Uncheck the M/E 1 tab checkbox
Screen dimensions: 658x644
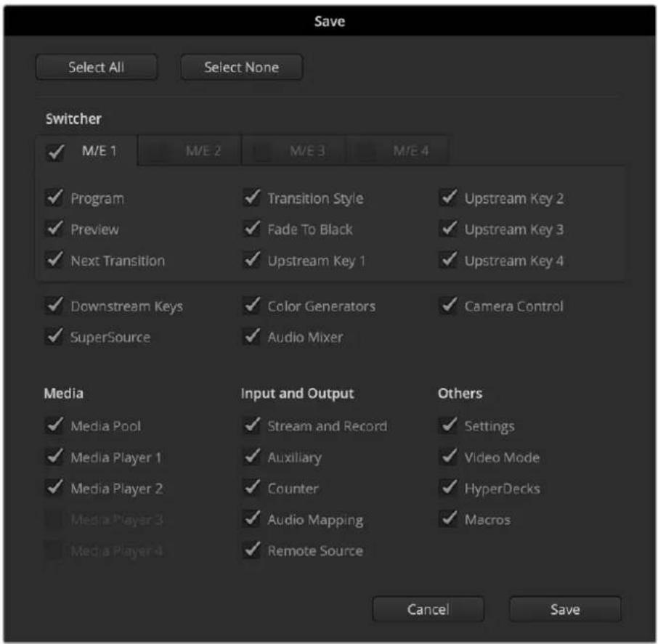(55, 152)
